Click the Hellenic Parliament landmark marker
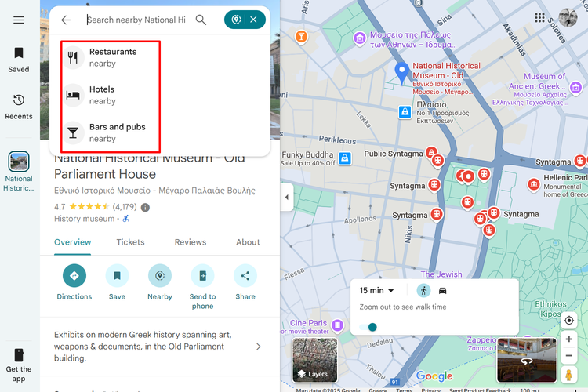588x392 pixels. (534, 184)
